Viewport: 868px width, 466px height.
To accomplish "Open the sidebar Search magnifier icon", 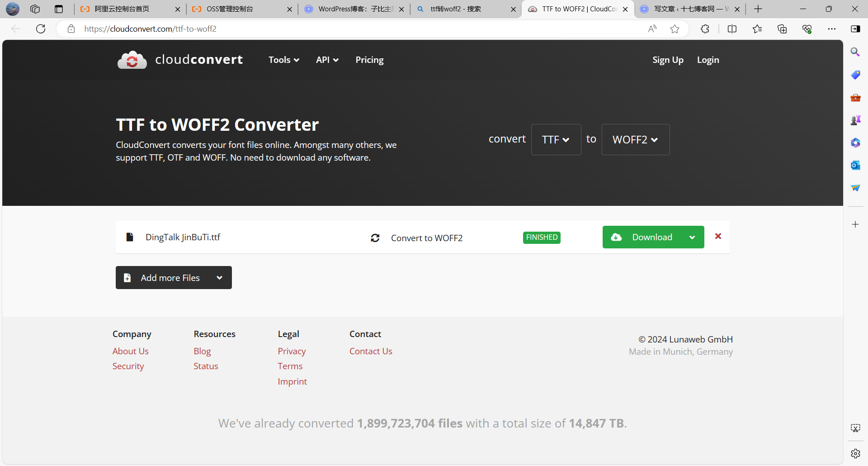I will tap(855, 52).
